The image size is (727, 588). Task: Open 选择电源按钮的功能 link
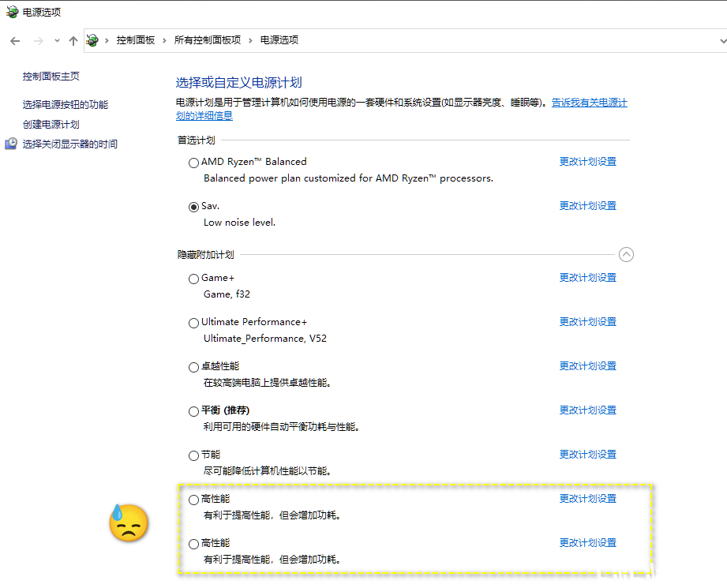click(x=66, y=105)
